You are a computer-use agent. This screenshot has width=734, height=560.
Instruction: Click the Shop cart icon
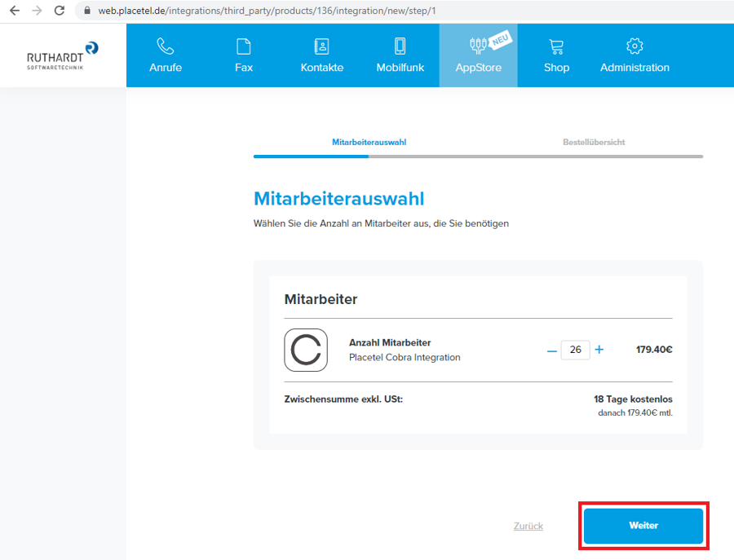pos(556,46)
